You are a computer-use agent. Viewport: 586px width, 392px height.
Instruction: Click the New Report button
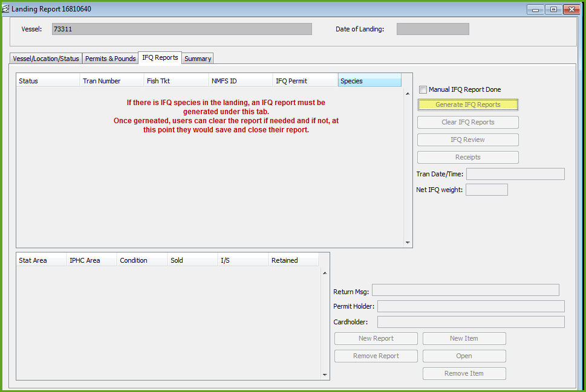tap(376, 338)
